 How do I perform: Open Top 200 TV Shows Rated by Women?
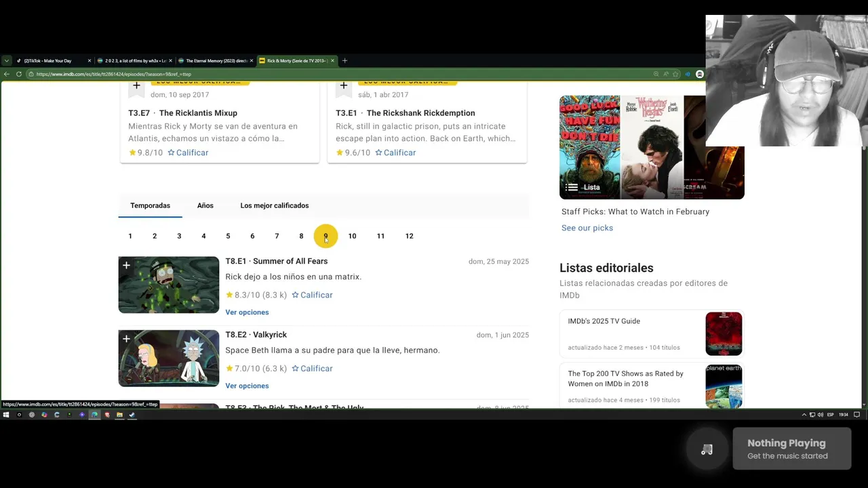(x=625, y=379)
